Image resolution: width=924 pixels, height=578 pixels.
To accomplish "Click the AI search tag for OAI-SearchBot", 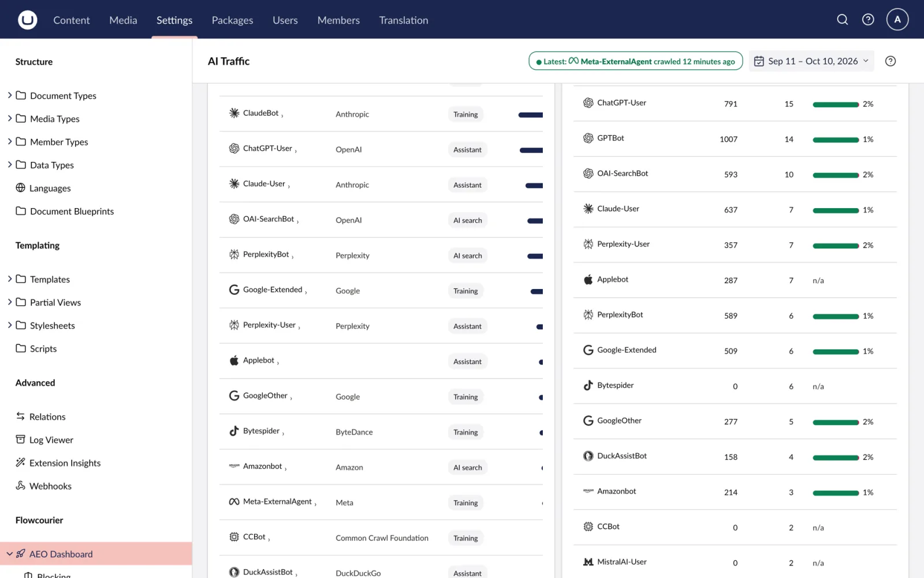I will click(x=467, y=220).
